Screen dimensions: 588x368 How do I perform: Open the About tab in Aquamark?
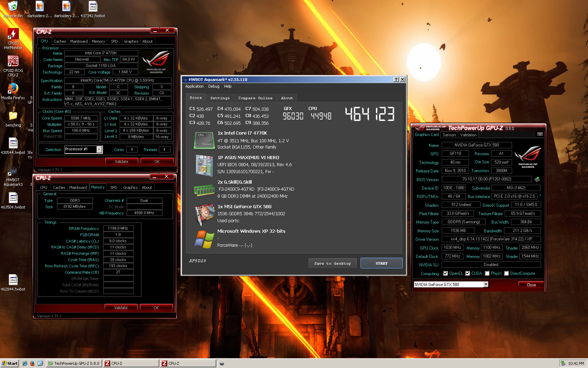[x=287, y=98]
